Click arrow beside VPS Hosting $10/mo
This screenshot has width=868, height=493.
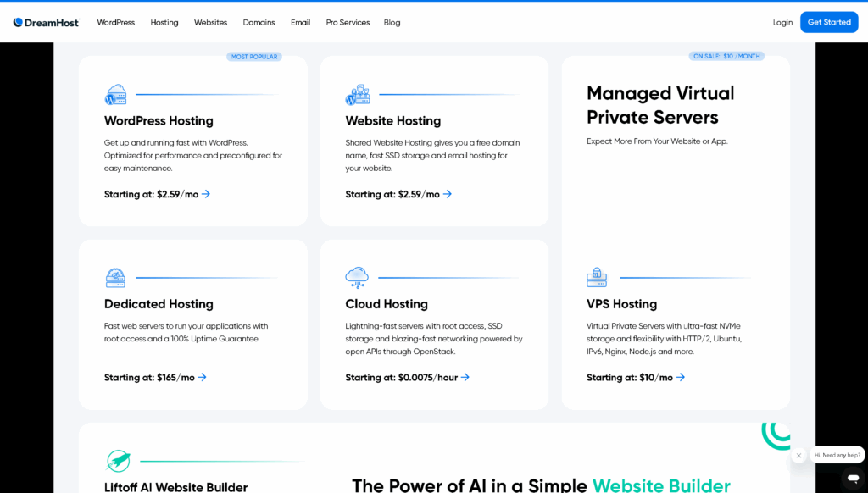(681, 377)
